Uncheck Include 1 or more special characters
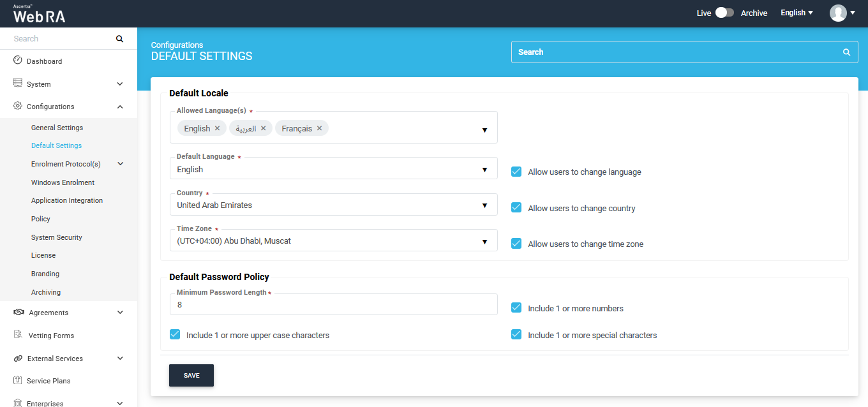 516,335
